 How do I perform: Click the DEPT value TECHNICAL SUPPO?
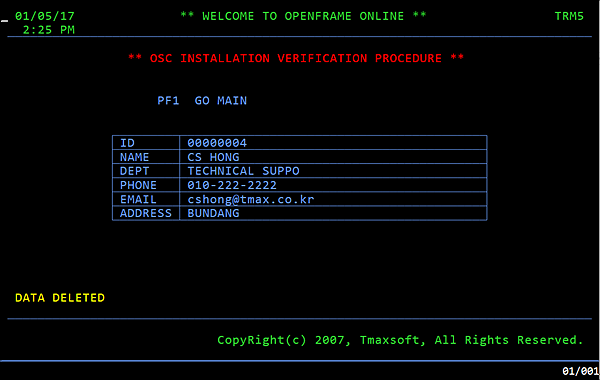point(243,171)
